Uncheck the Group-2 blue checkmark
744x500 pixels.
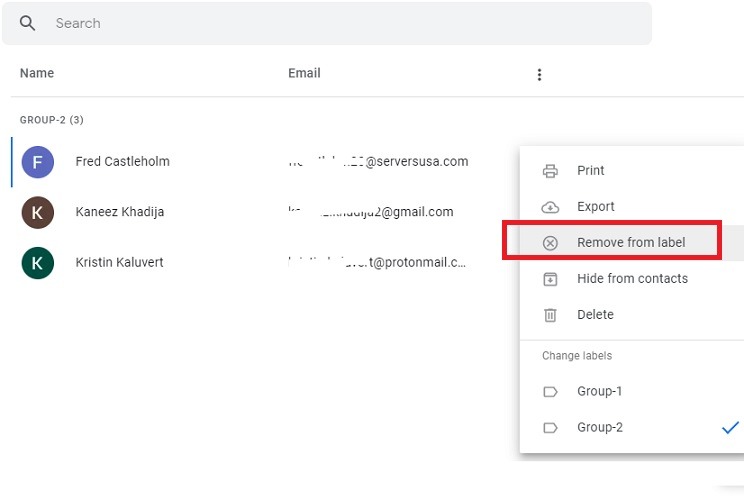click(x=730, y=427)
